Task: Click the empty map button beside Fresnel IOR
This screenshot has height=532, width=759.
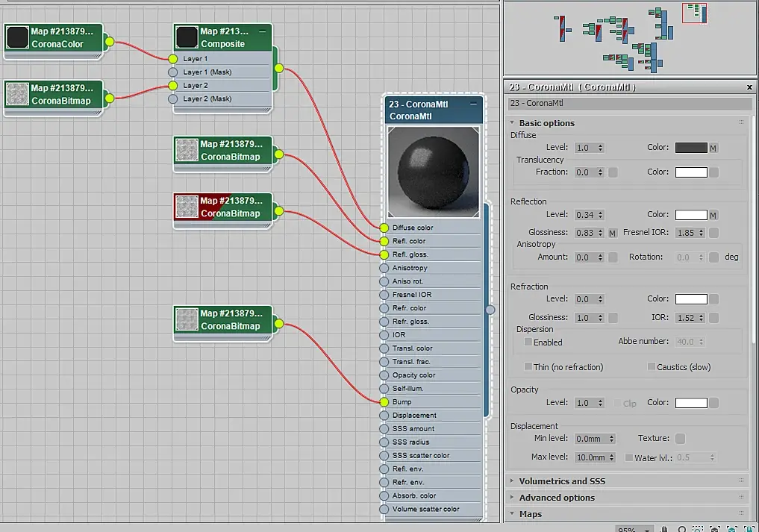Action: coord(713,233)
